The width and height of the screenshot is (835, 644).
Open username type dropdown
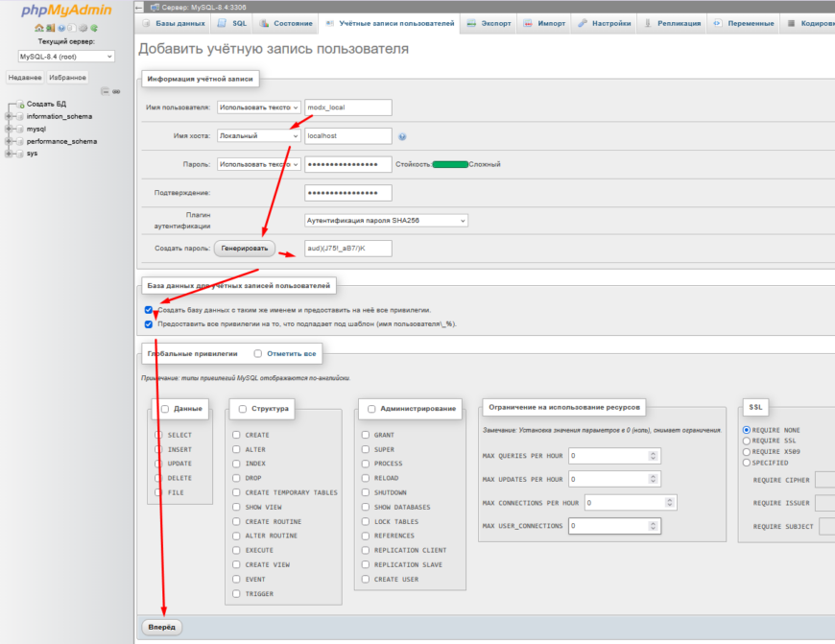point(259,107)
